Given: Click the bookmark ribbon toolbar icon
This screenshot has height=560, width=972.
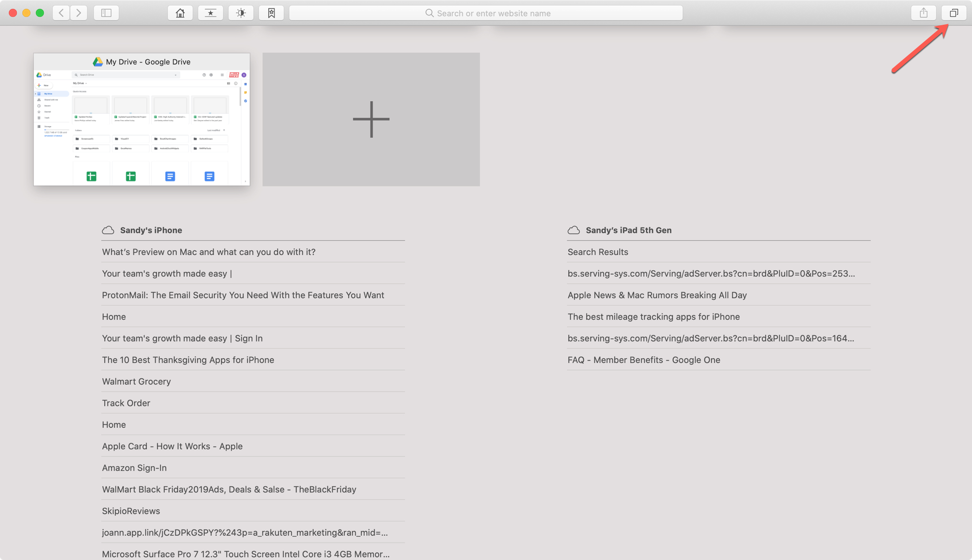Looking at the screenshot, I should [x=271, y=13].
